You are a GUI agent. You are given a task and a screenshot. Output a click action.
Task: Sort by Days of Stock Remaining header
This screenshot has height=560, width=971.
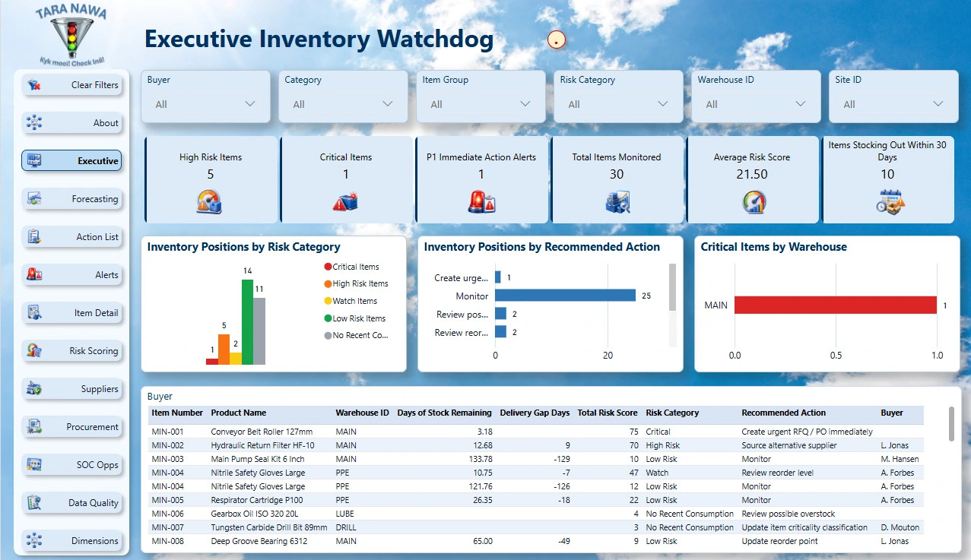pyautogui.click(x=444, y=413)
